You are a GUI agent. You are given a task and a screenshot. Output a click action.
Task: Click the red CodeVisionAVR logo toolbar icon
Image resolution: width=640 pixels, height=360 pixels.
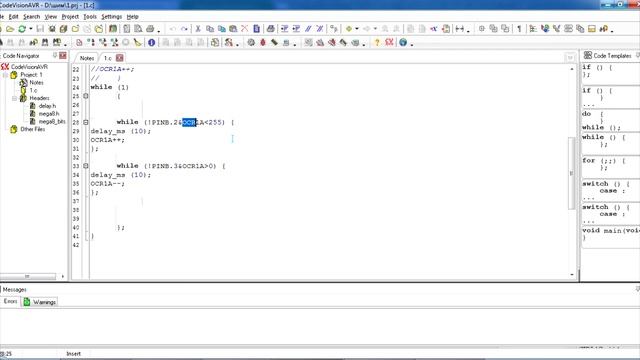389,42
